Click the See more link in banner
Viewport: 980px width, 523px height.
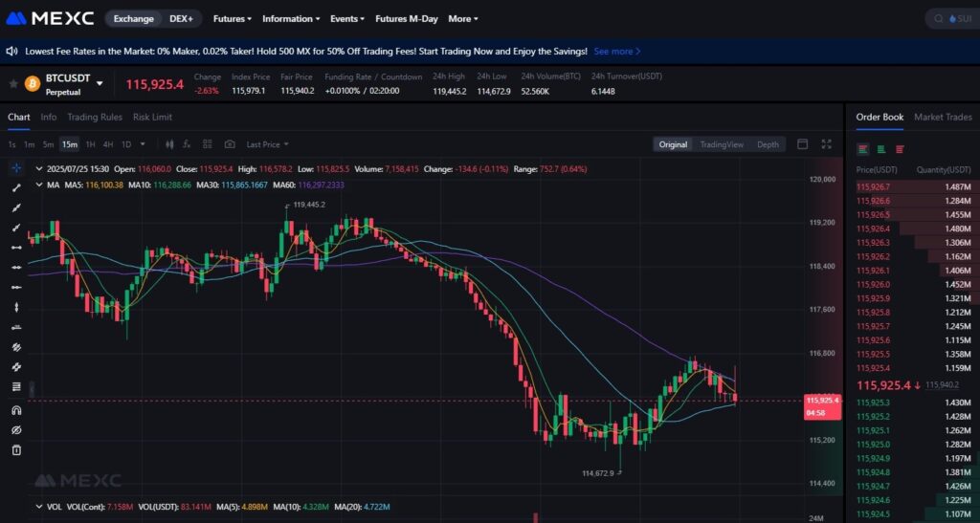click(617, 52)
